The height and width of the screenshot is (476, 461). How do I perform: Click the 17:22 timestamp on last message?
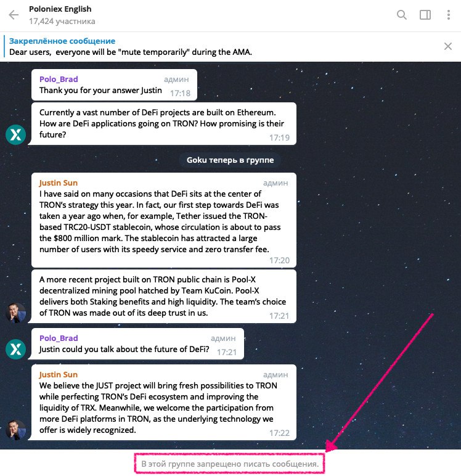pos(279,433)
